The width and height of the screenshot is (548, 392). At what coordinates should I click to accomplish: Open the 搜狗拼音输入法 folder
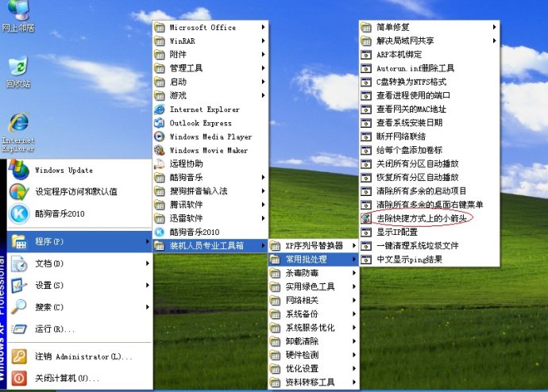pos(210,191)
